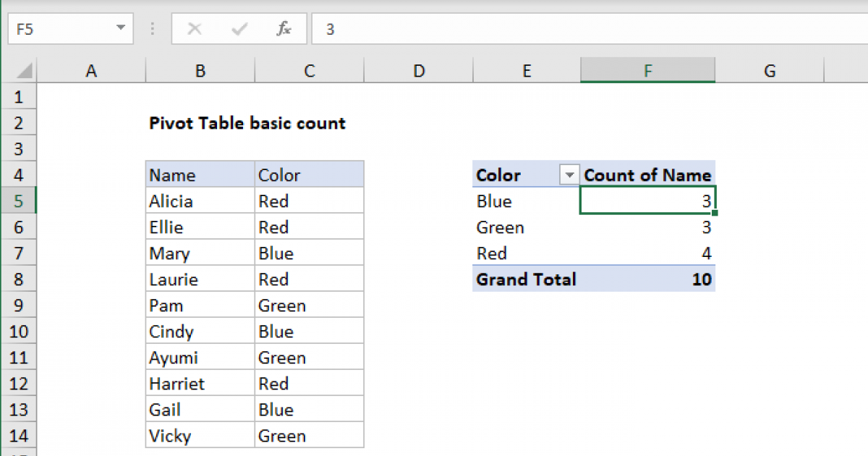868x456 pixels.
Task: Select row 9 header
Action: (x=18, y=305)
